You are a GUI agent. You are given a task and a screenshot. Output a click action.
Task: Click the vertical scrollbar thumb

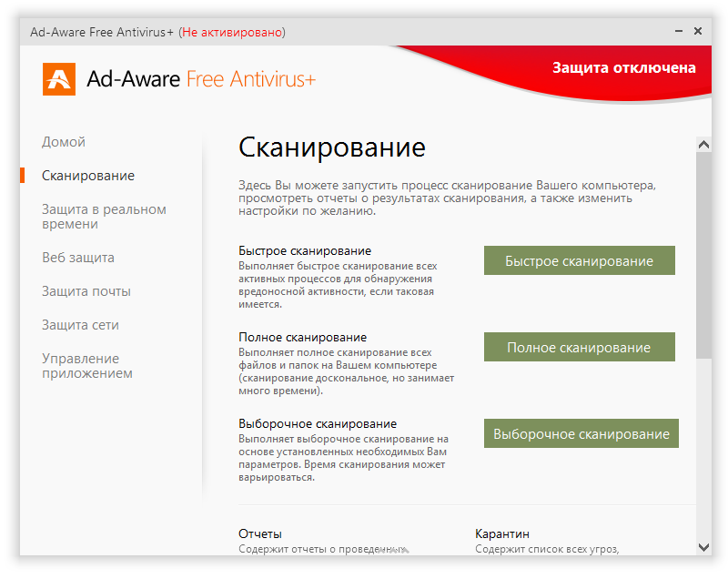pyautogui.click(x=703, y=256)
